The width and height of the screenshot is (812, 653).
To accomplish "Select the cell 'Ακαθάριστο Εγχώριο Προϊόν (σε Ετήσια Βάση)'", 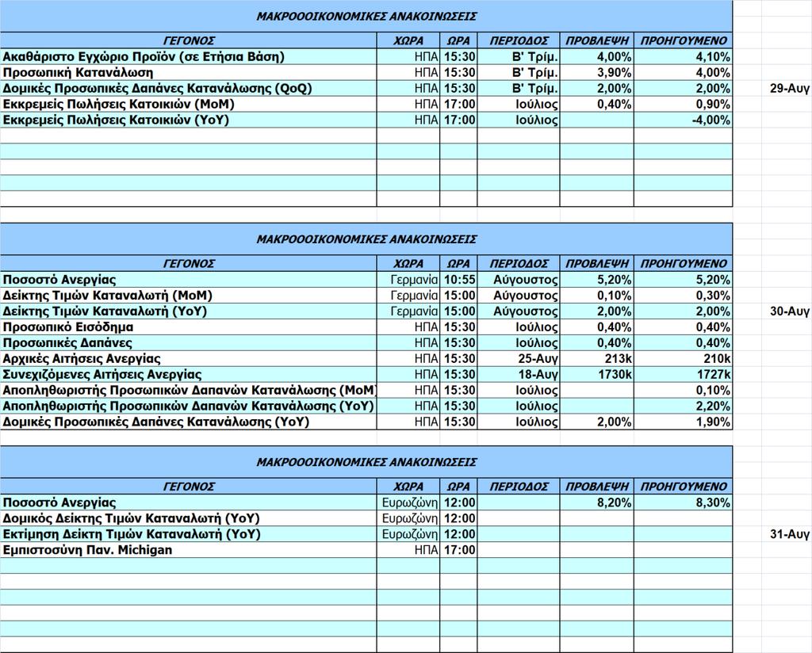I will click(x=189, y=56).
